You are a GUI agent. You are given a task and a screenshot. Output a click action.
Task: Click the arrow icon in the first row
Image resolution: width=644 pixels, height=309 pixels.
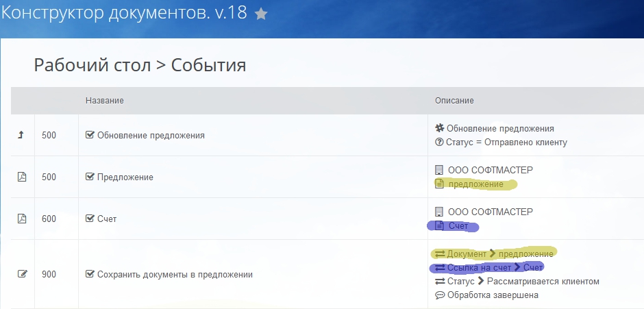21,135
